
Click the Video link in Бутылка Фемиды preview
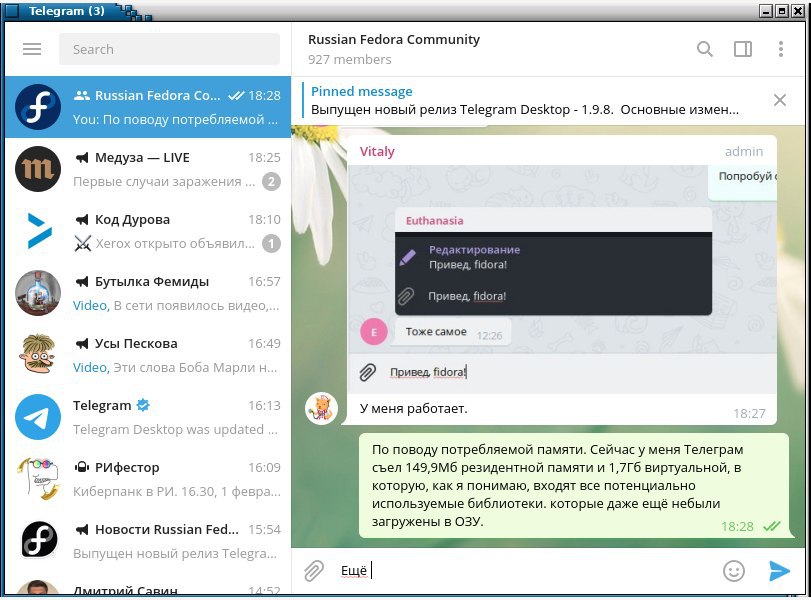click(x=91, y=306)
